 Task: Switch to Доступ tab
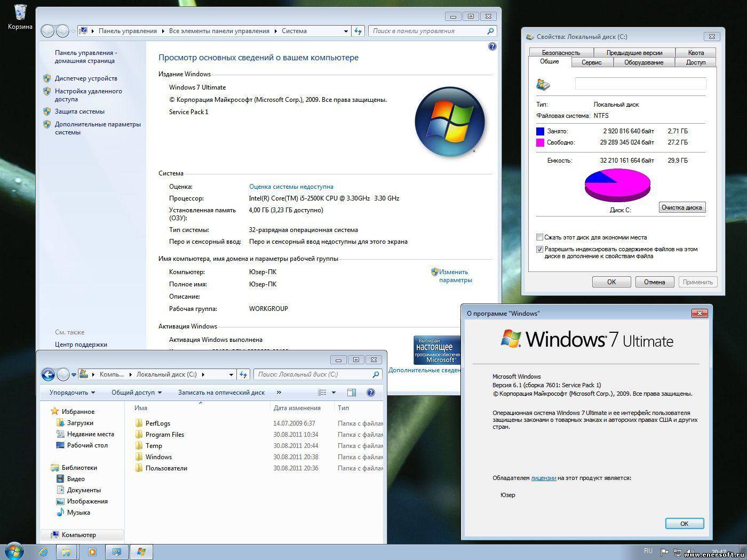[696, 62]
